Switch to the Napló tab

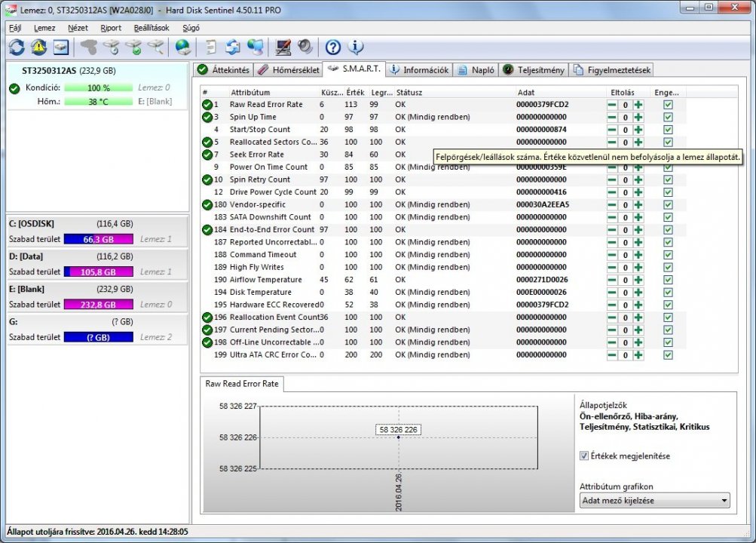476,70
